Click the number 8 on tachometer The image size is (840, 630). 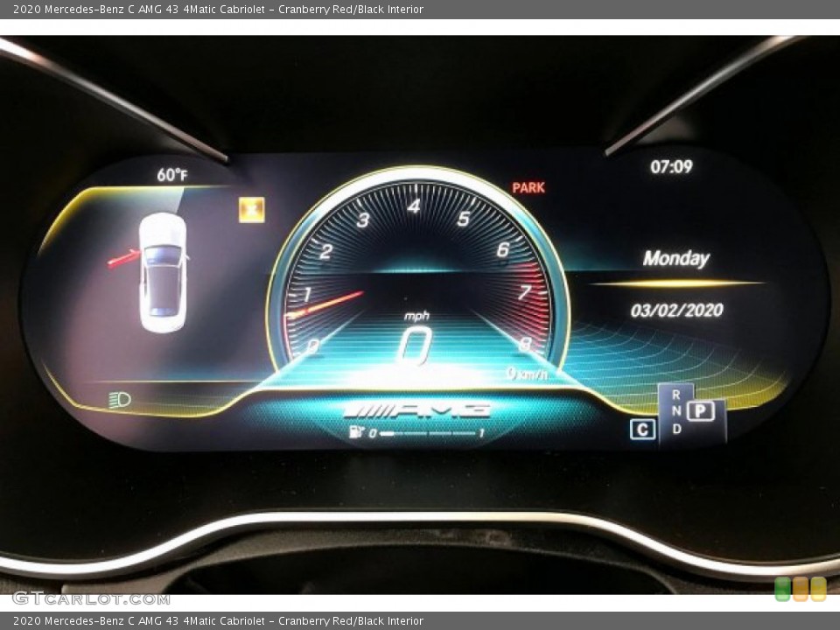click(526, 344)
